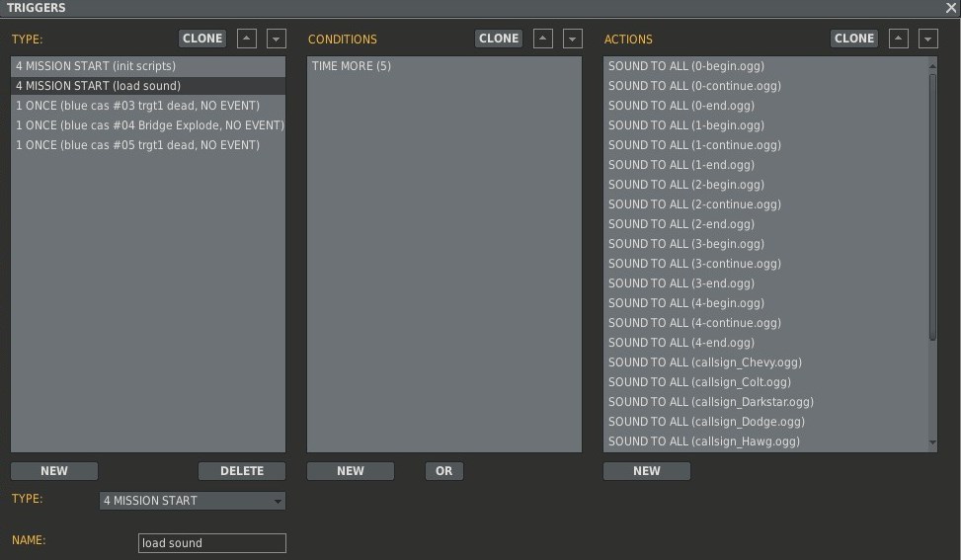The image size is (961, 560).
Task: Select condition 'TIME MORE (5)'
Action: pos(444,66)
